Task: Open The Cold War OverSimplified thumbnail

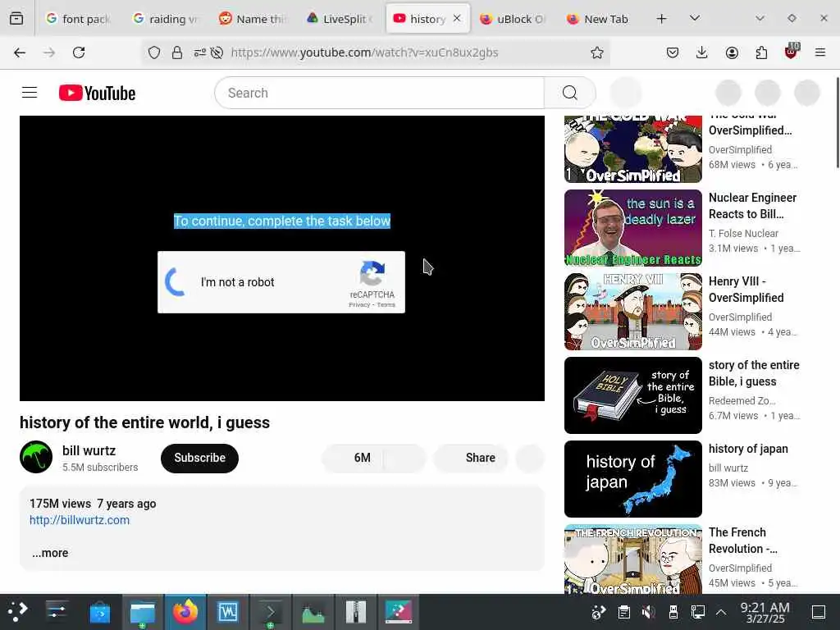Action: 632,149
